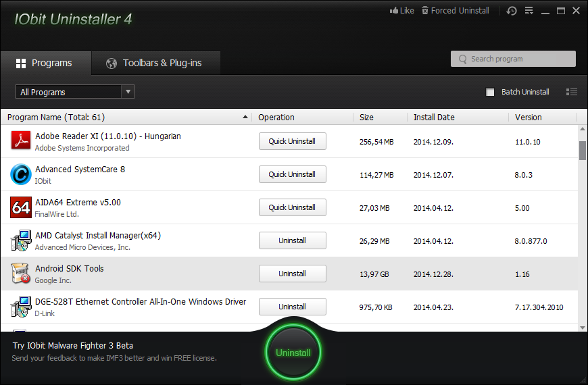Click the Google Inc. publisher text

click(x=53, y=280)
